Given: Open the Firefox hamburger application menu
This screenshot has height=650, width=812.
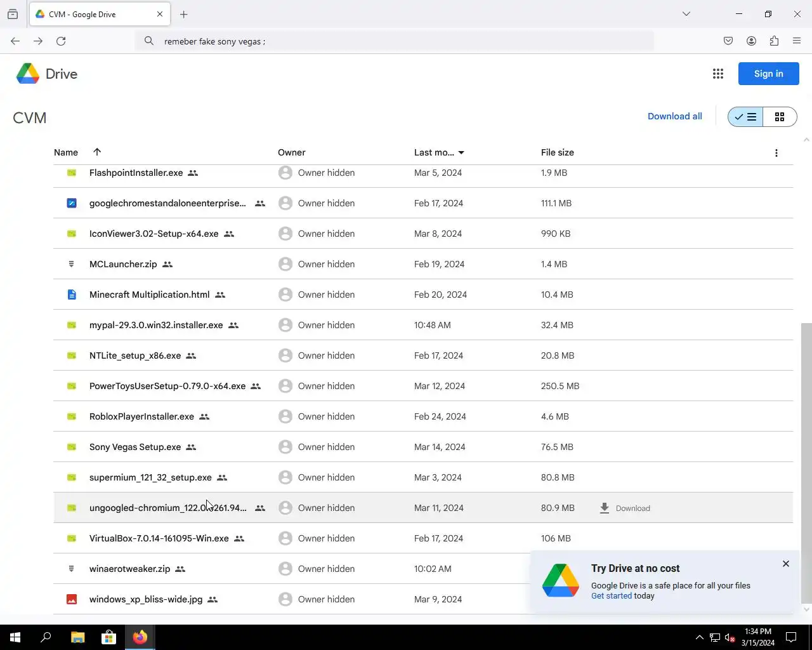Looking at the screenshot, I should pos(797,41).
